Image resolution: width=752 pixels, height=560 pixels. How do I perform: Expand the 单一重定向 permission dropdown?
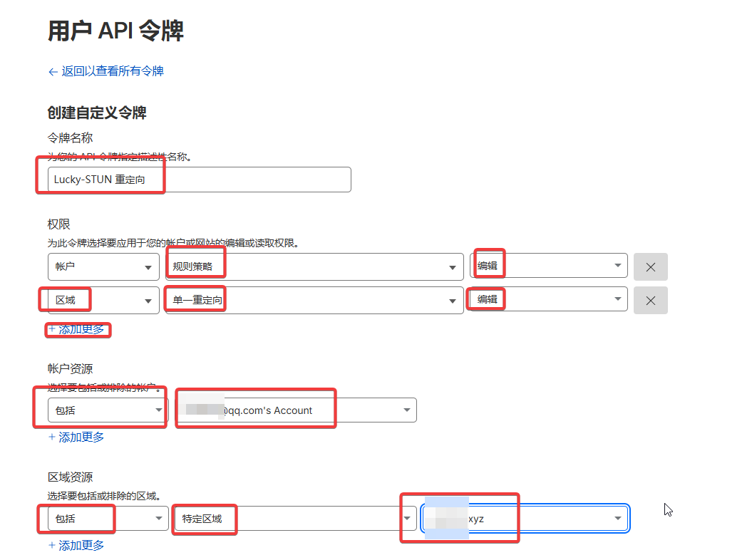314,300
